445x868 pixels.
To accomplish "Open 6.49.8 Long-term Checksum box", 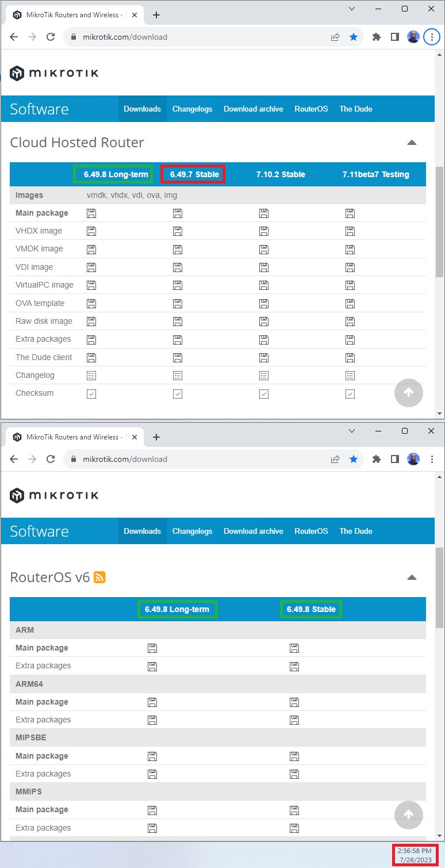I will [91, 394].
